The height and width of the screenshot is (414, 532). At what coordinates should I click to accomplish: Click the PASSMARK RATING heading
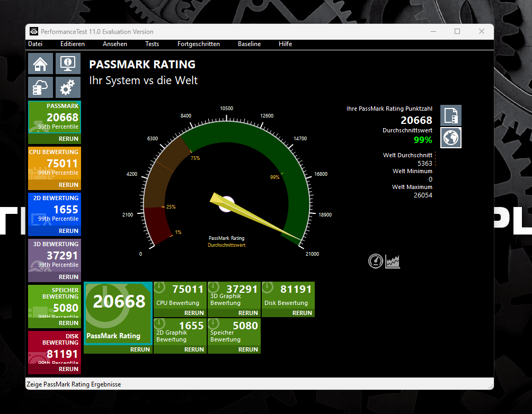[142, 65]
